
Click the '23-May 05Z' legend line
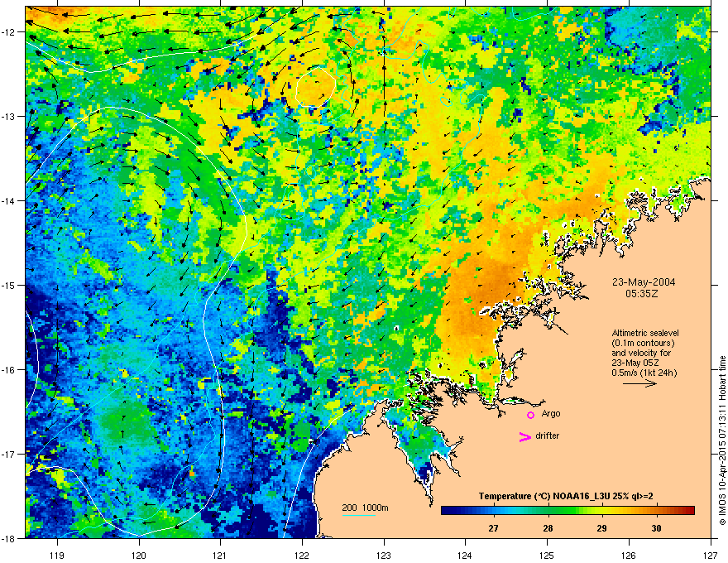tap(635, 363)
